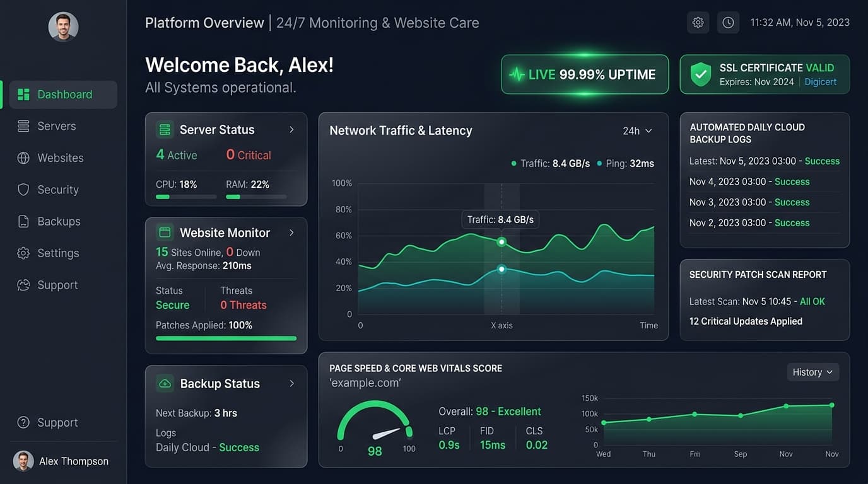Click the "0 Threats" value
Image resolution: width=868 pixels, height=484 pixels.
tap(243, 305)
